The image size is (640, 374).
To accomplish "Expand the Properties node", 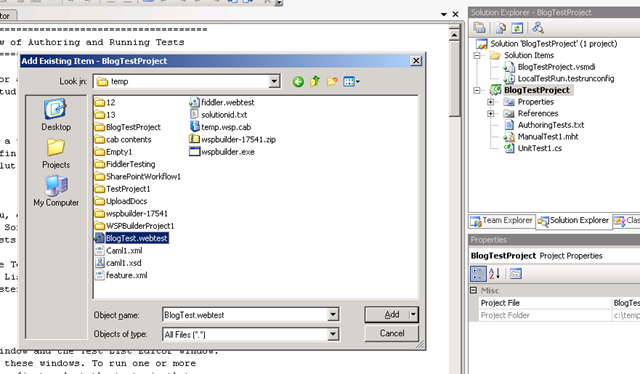I will click(491, 102).
